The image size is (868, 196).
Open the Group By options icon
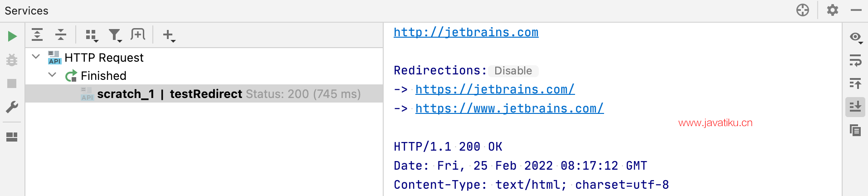(92, 35)
